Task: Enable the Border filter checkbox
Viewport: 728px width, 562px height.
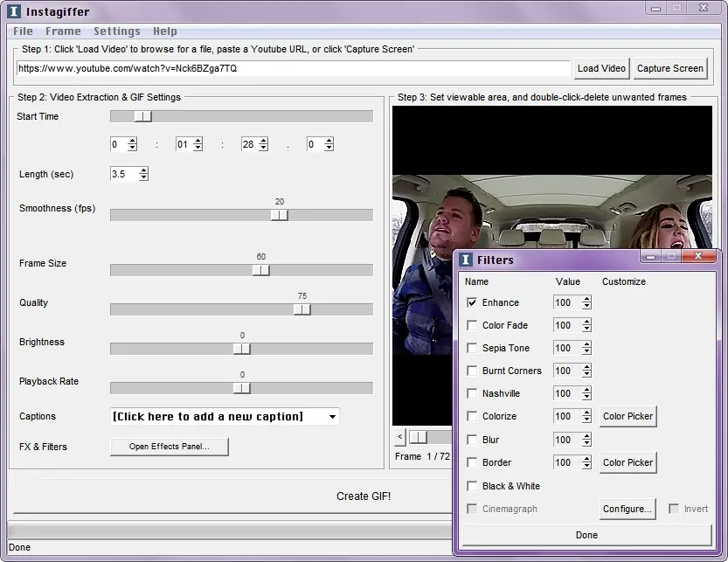Action: point(472,462)
